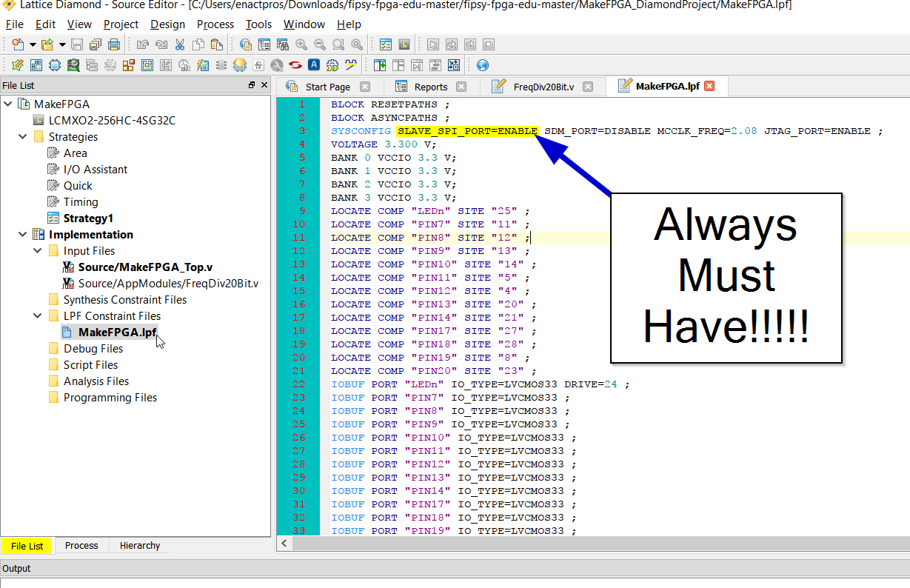
Task: Switch to the Hierarchy bottom tab
Action: [139, 546]
